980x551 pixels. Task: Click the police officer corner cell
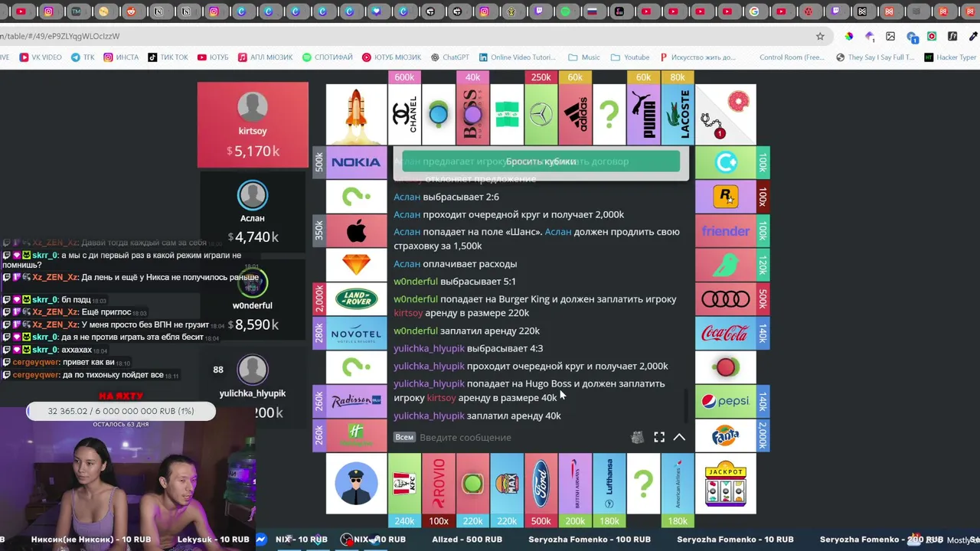[356, 484]
